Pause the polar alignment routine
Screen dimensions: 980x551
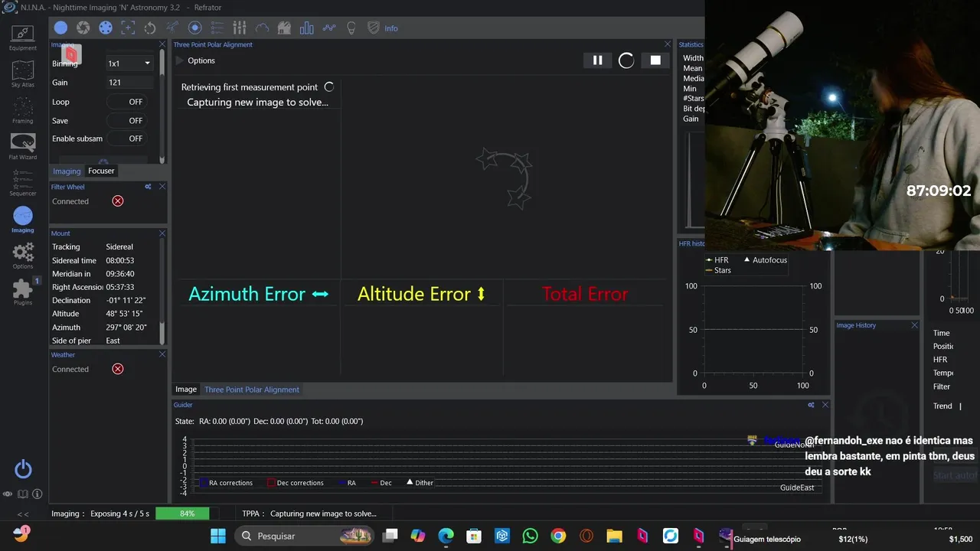tap(597, 60)
